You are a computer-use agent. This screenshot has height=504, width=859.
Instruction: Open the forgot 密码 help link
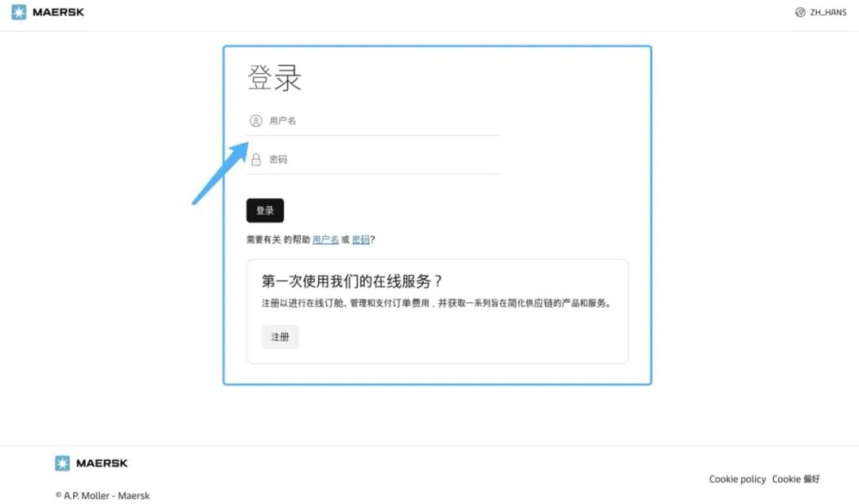pos(360,239)
